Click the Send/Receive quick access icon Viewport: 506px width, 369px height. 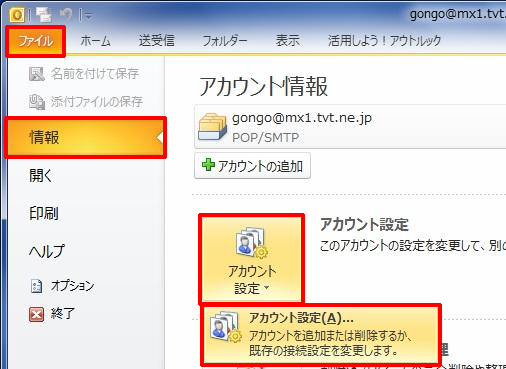coord(44,15)
